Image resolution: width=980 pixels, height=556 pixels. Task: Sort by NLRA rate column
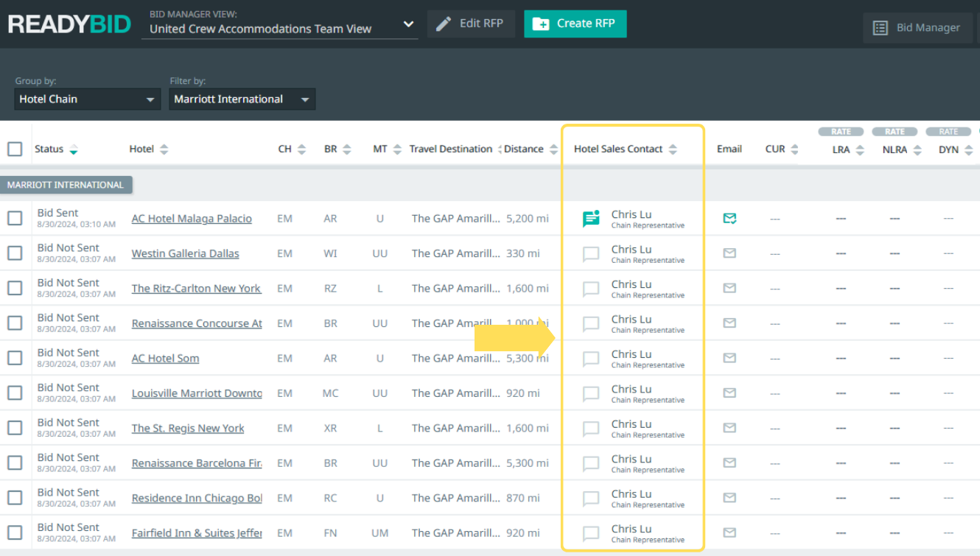point(917,150)
